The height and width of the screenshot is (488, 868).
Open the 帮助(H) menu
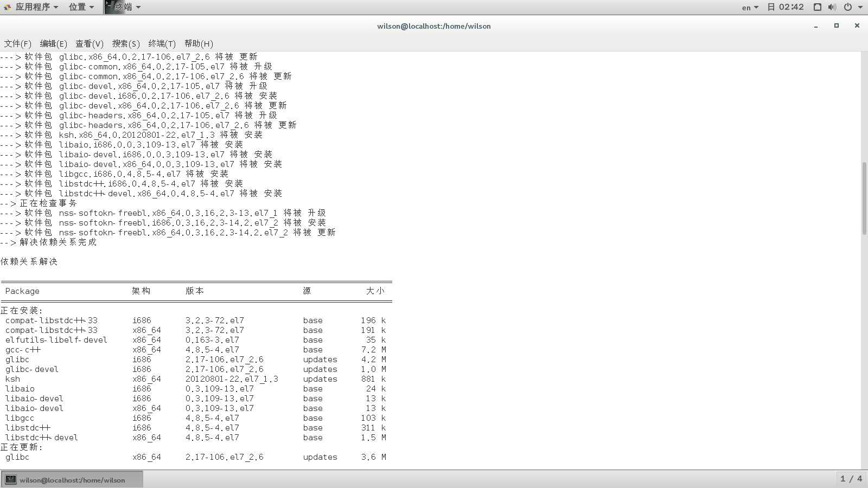[x=199, y=43]
